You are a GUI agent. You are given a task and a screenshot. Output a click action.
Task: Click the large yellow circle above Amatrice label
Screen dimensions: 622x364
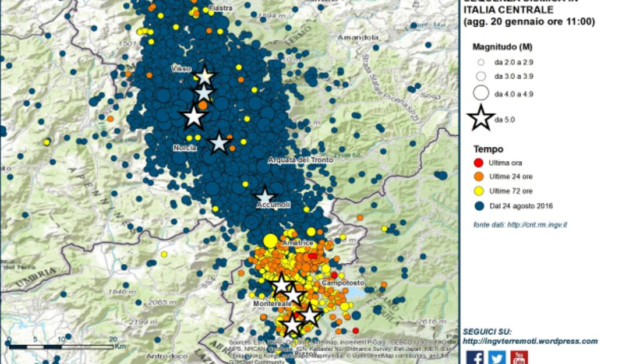coord(270,240)
